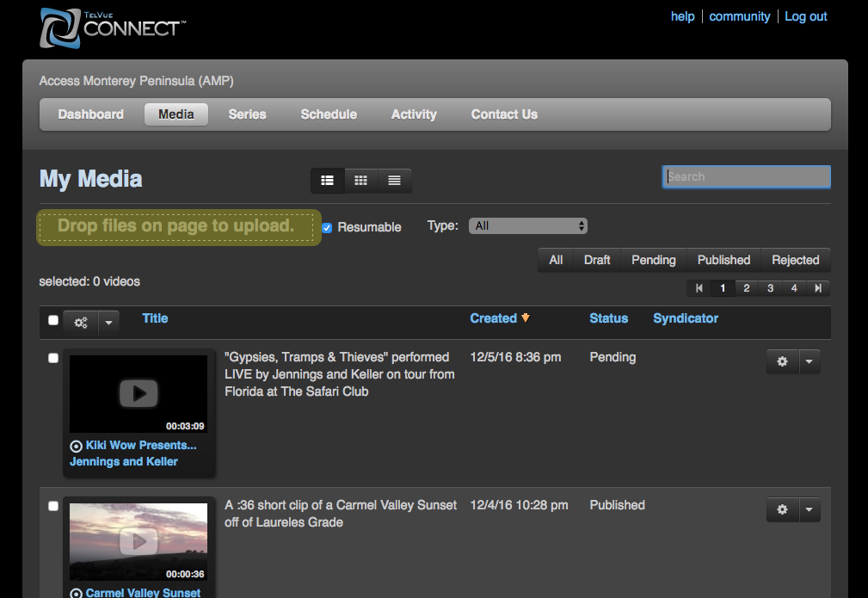Screen dimensions: 868x598
Task: Open the help link
Action: (682, 16)
